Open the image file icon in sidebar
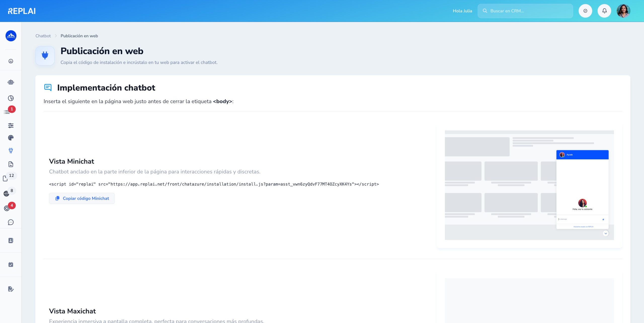This screenshot has height=323, width=644. [x=11, y=164]
